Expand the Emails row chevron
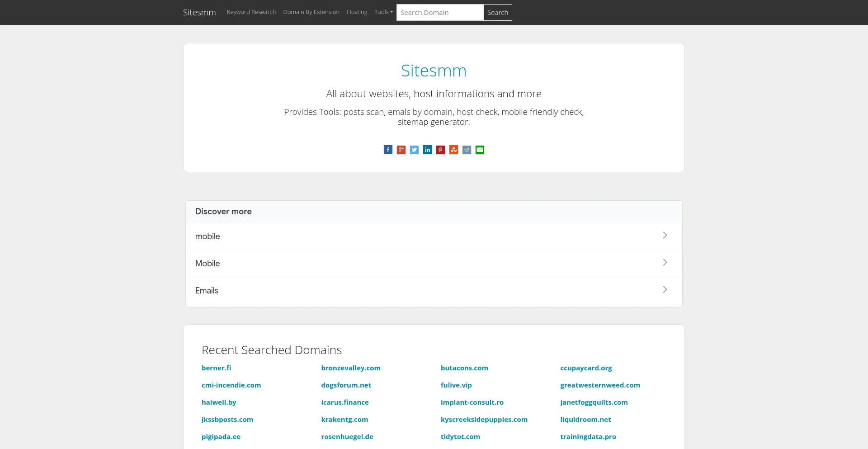Screen dimensions: 868x449 [x=665, y=289]
